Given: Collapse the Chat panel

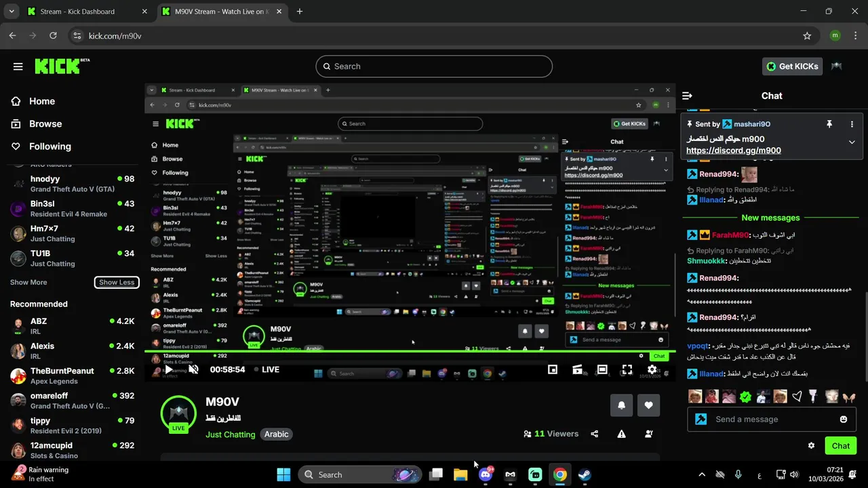Looking at the screenshot, I should click(687, 96).
